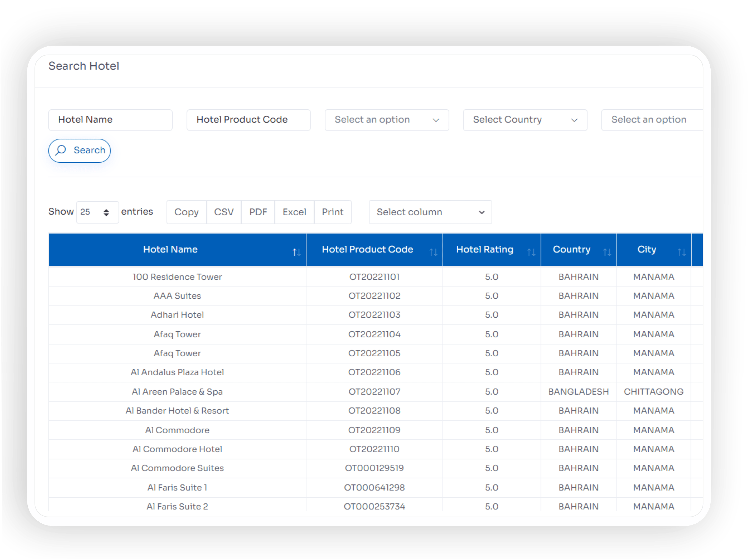Print the hotel table
The height and width of the screenshot is (559, 756).
pyautogui.click(x=333, y=212)
